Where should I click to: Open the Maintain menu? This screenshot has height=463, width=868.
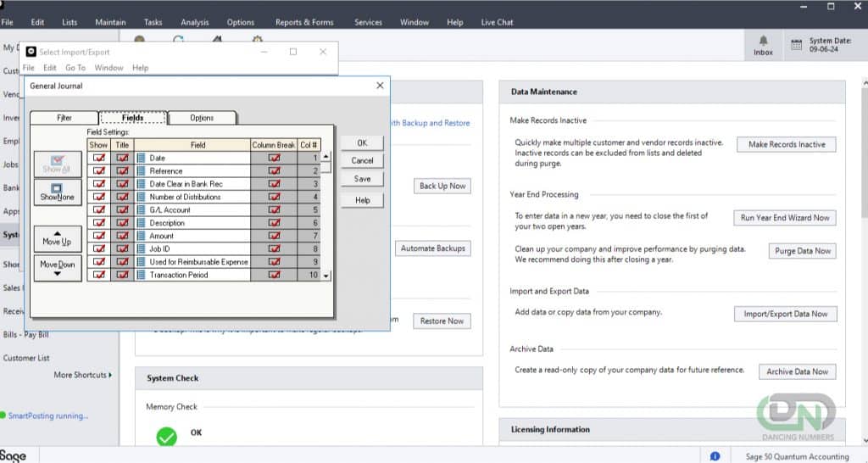pyautogui.click(x=110, y=22)
